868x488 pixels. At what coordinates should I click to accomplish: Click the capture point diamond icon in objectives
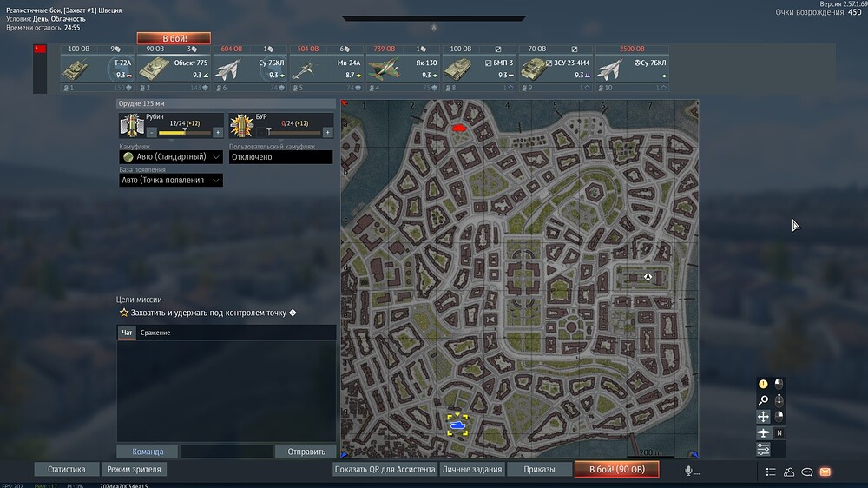(293, 313)
